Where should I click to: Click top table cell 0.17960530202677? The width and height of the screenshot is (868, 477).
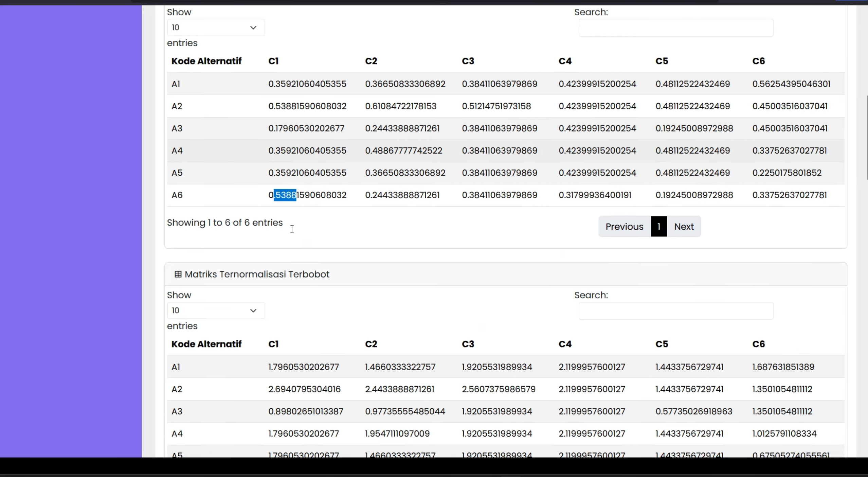tap(306, 128)
